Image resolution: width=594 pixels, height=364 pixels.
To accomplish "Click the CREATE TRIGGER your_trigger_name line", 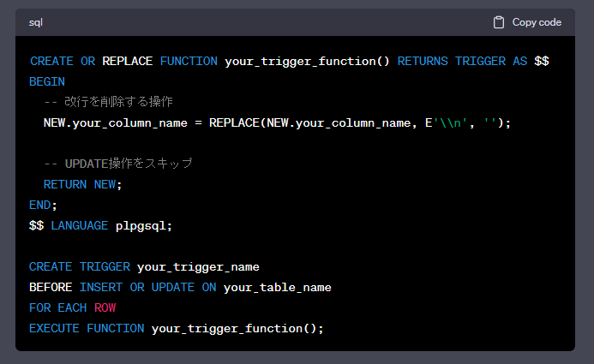I will 144,267.
